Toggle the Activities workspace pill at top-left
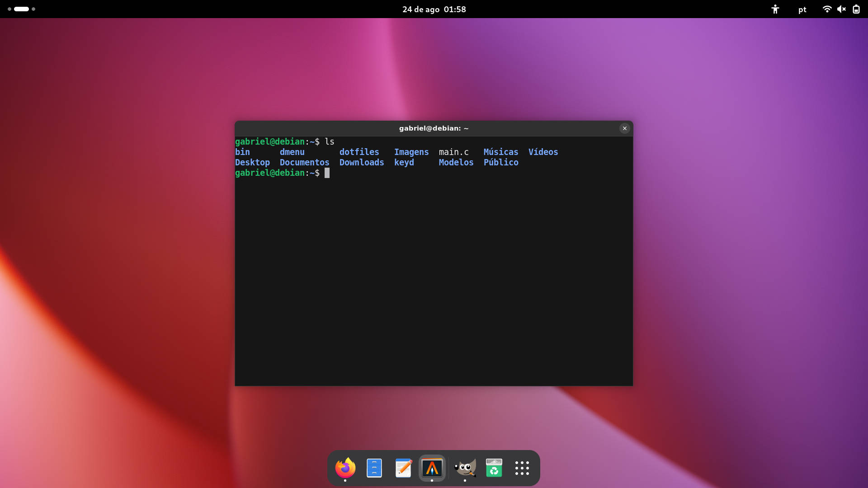This screenshot has height=488, width=868. coord(21,9)
